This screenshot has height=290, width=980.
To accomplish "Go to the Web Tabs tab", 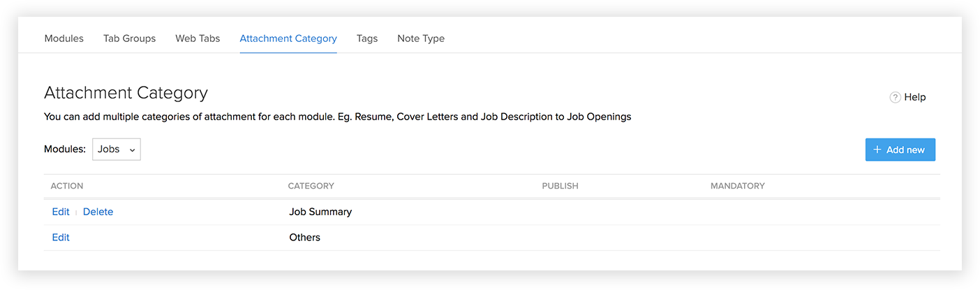I will [x=198, y=38].
